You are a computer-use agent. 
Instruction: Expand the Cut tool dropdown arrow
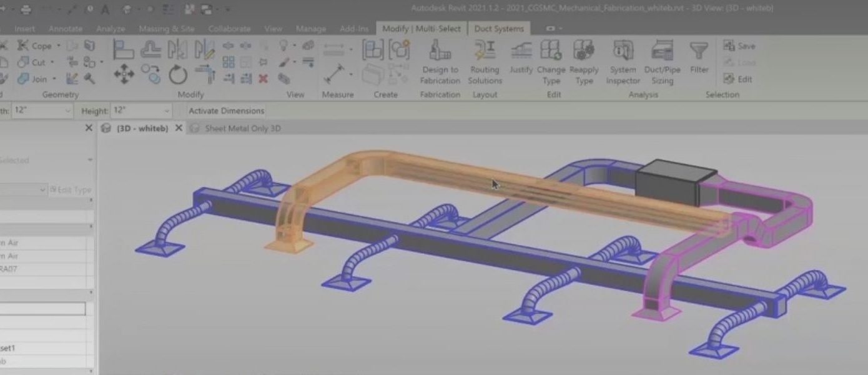tap(52, 62)
